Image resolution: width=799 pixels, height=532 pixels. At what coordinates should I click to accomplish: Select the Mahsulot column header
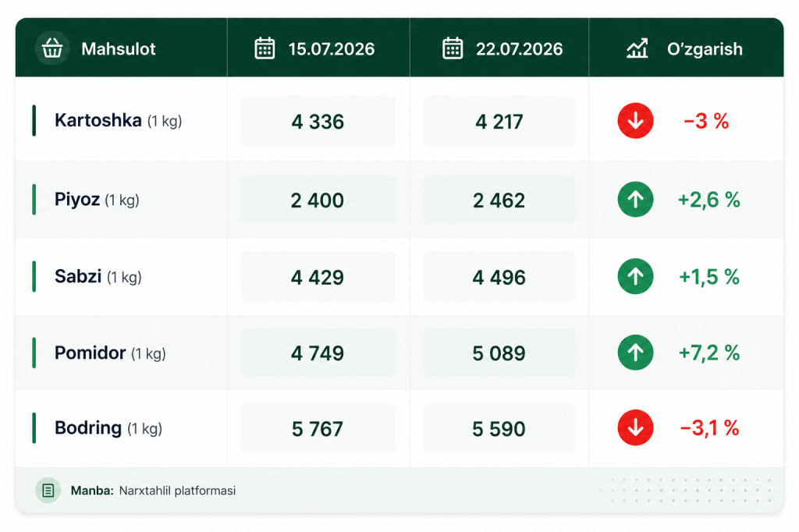pyautogui.click(x=119, y=49)
